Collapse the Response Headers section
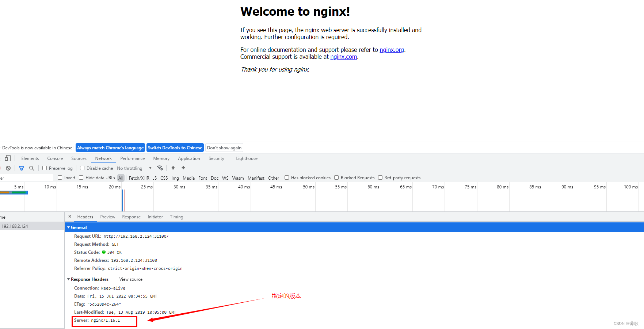 [68, 279]
